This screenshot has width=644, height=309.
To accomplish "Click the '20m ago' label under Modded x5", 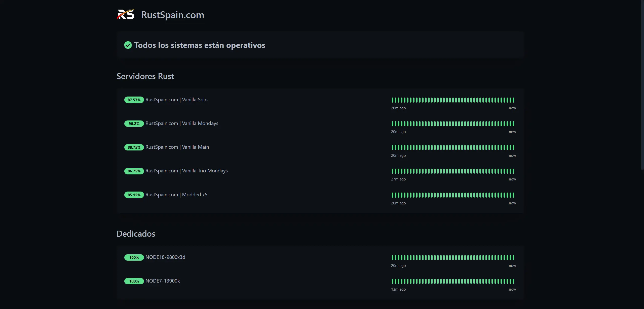I will (x=398, y=203).
